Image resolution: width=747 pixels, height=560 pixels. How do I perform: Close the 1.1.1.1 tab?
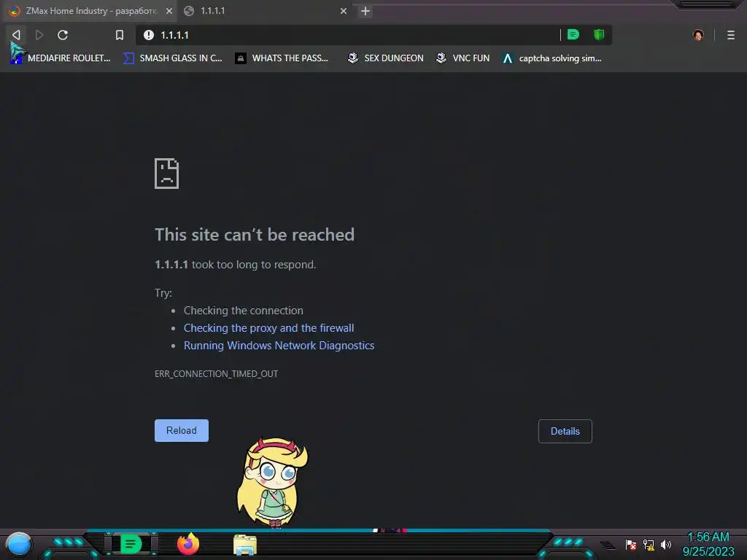pyautogui.click(x=344, y=11)
